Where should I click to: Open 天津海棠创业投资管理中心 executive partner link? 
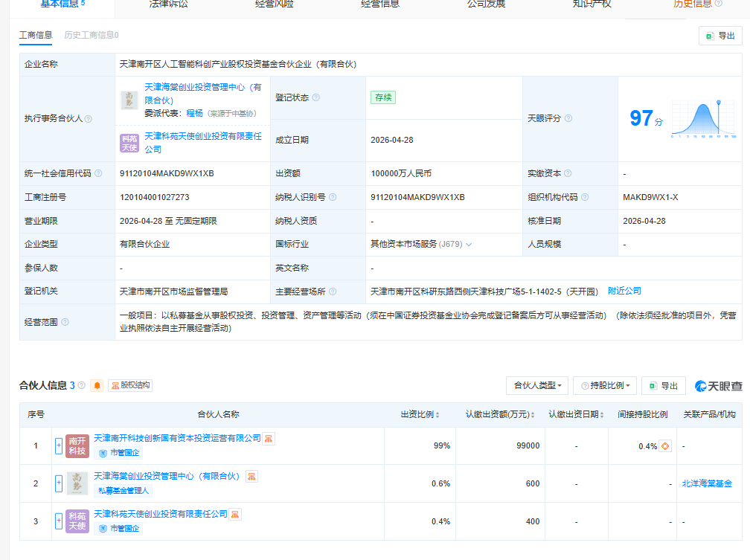click(x=203, y=94)
